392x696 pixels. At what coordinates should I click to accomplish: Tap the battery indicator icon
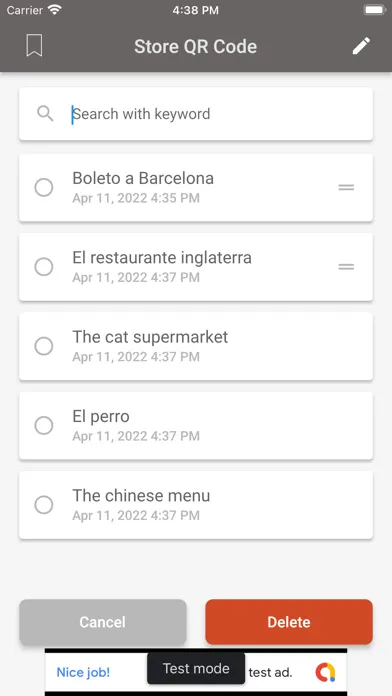coord(375,10)
